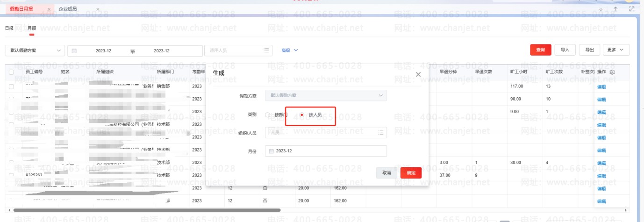644x222 pixels.
Task: Click calendar icon in the dialog 月份 field
Action: (271, 151)
